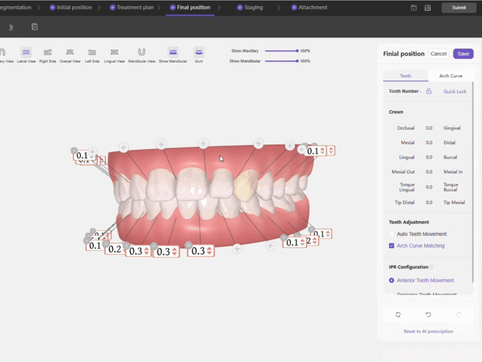Viewport: 482px width, 362px height.
Task: Click the IPR Configuration info icon
Action: pos(432,267)
